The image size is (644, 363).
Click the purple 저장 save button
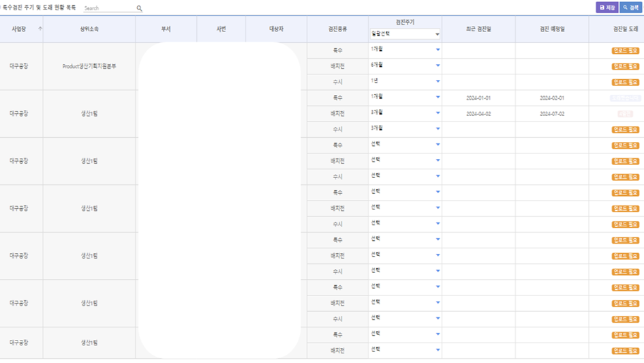click(607, 8)
